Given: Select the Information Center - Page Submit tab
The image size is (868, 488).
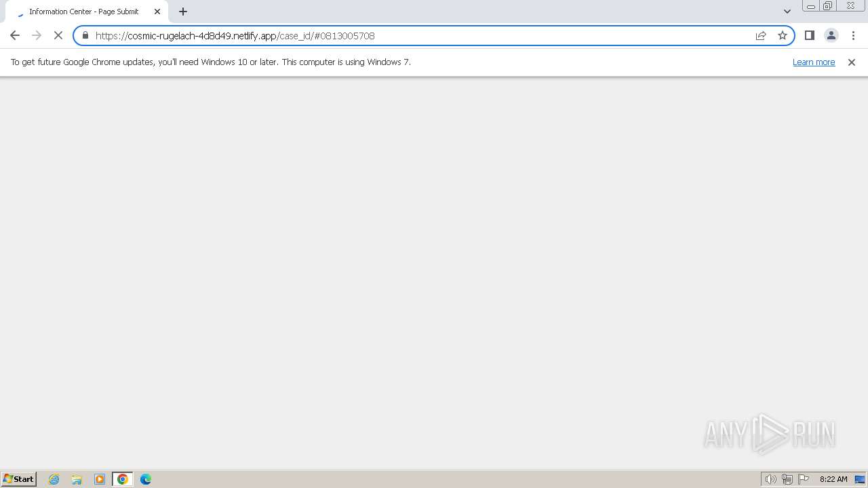Looking at the screenshot, I should (x=88, y=12).
